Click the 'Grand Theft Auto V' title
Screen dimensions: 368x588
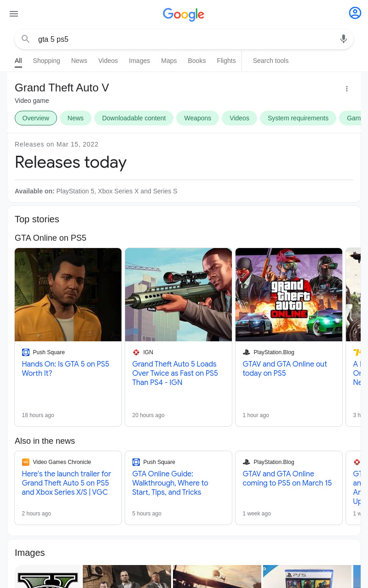tap(62, 88)
